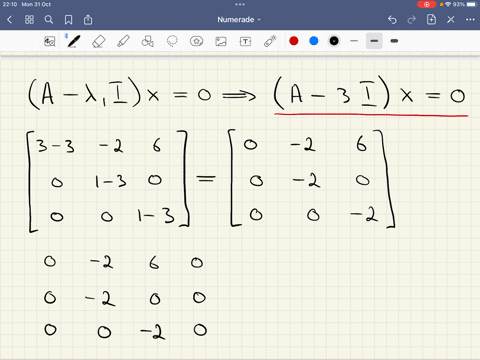The image size is (480, 360).
Task: Select the thinnest stroke width
Action: pyautogui.click(x=354, y=41)
